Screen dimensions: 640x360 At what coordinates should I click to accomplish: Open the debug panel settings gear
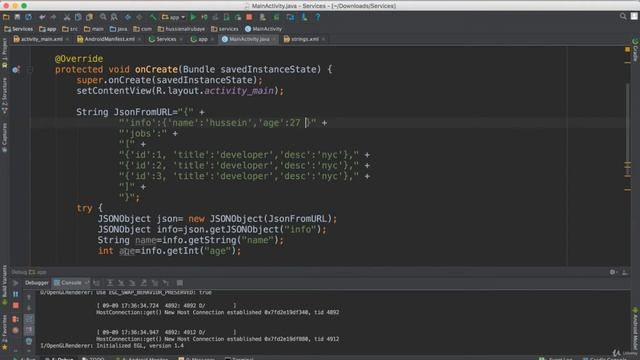click(x=613, y=272)
